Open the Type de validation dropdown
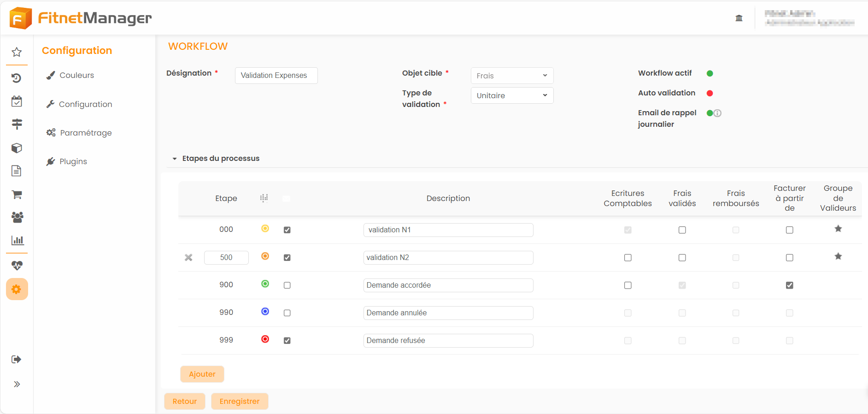The image size is (868, 414). coord(512,95)
